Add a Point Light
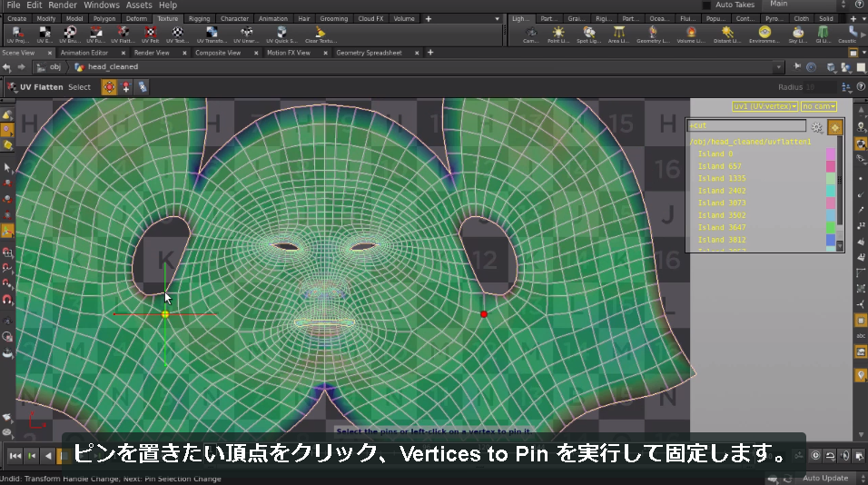 [558, 35]
